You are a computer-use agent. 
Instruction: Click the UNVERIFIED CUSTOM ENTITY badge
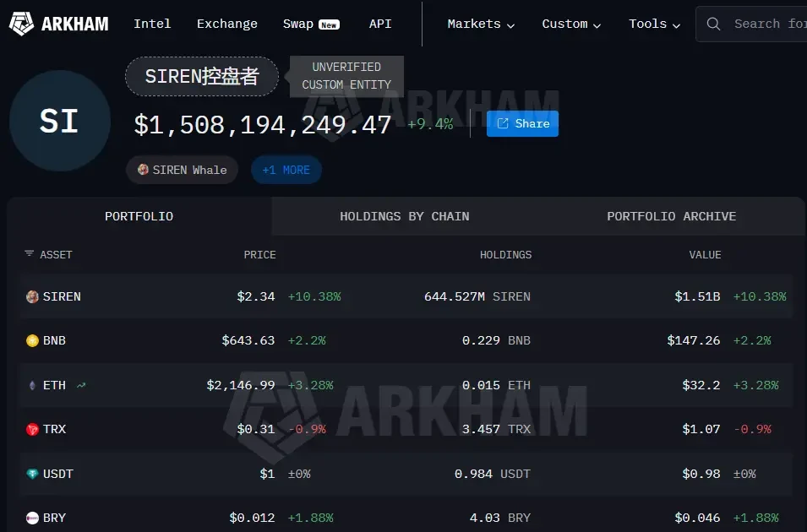pyautogui.click(x=346, y=76)
